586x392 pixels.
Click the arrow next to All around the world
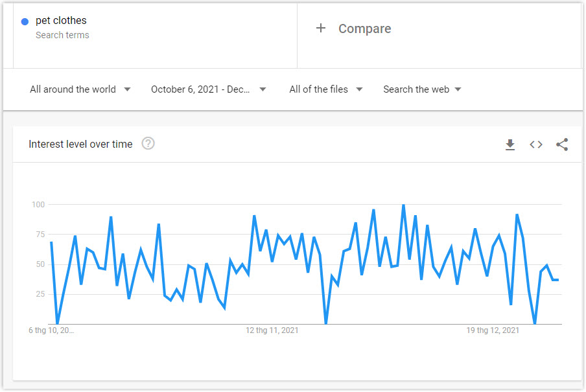(x=127, y=89)
